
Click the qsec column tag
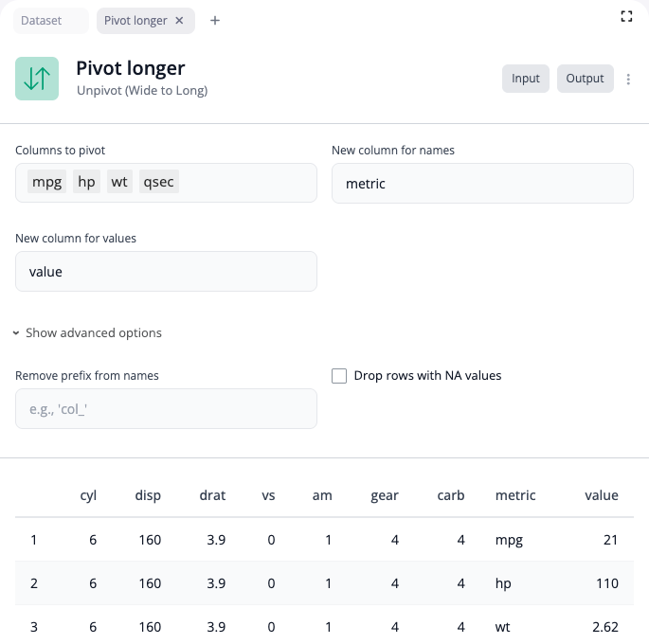157,183
